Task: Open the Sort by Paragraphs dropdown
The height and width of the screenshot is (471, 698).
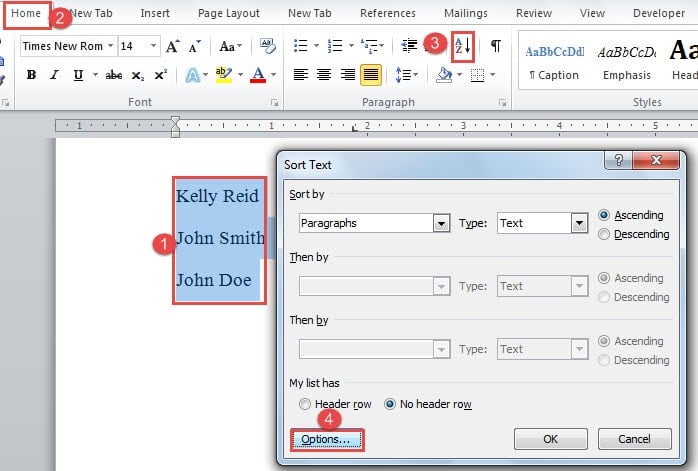Action: [441, 223]
